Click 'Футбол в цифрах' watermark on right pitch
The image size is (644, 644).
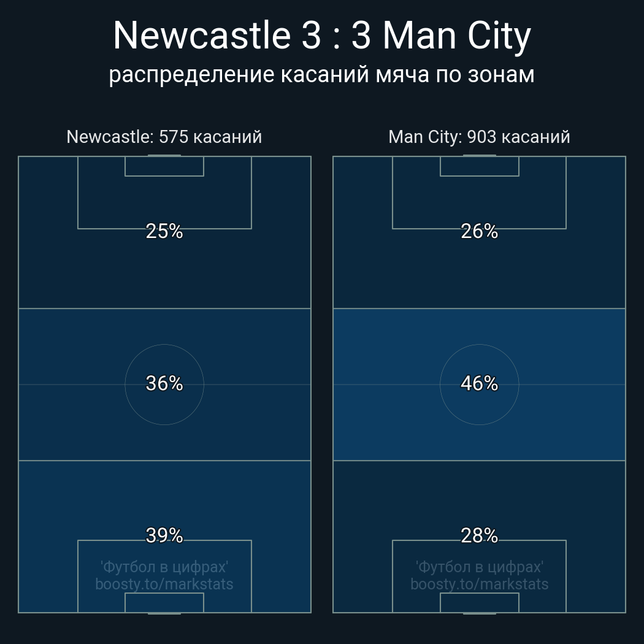pyautogui.click(x=479, y=567)
